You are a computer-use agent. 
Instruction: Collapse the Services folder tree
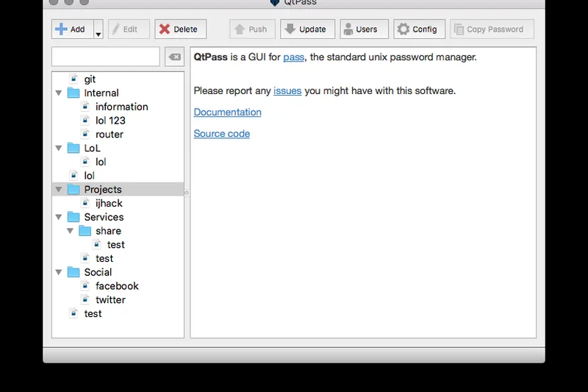(x=59, y=218)
